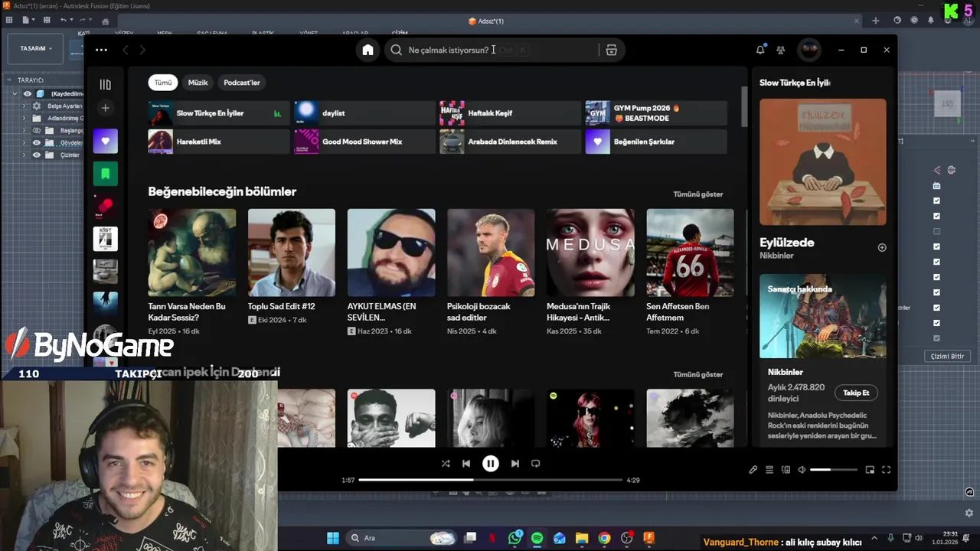Image resolution: width=980 pixels, height=551 pixels.
Task: Open connect to a device icon
Action: tap(786, 470)
